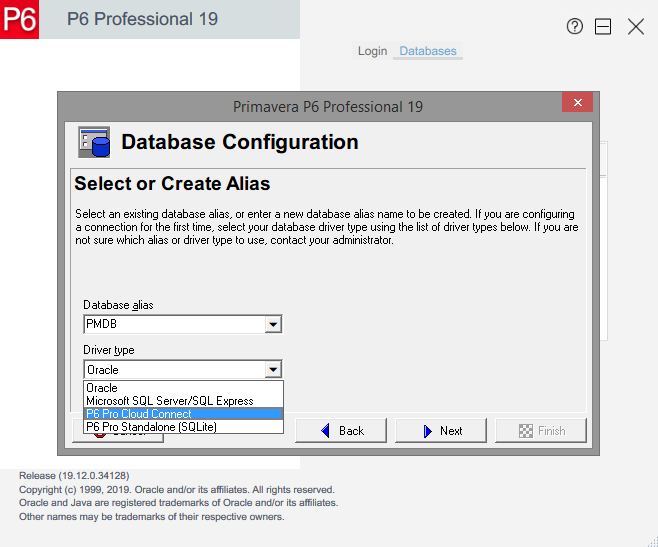Click the Back button

click(341, 431)
